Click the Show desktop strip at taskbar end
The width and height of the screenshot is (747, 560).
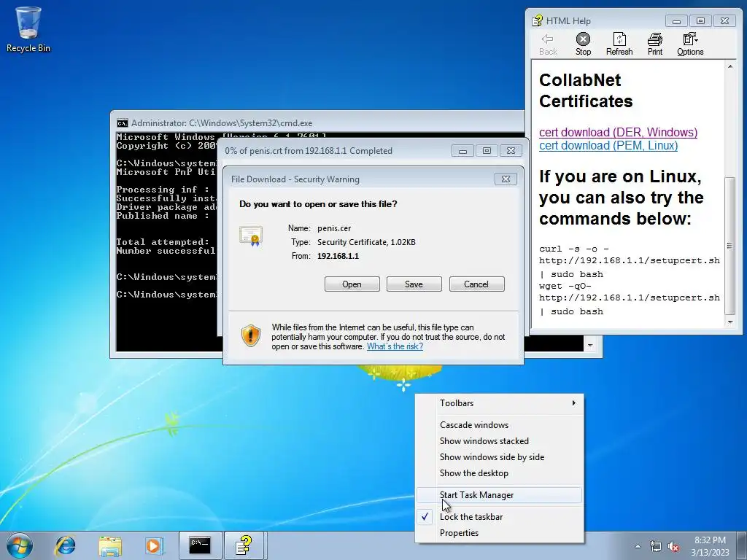[x=742, y=545]
